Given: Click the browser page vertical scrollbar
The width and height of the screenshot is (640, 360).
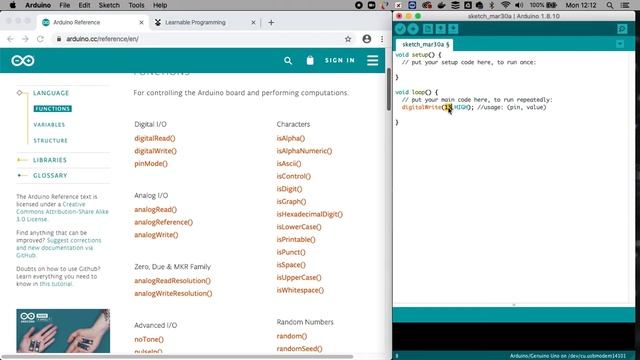Looking at the screenshot, I should click(389, 90).
